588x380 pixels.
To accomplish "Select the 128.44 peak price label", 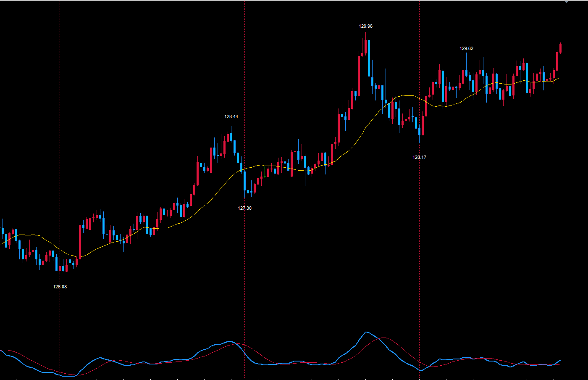I will coord(231,116).
